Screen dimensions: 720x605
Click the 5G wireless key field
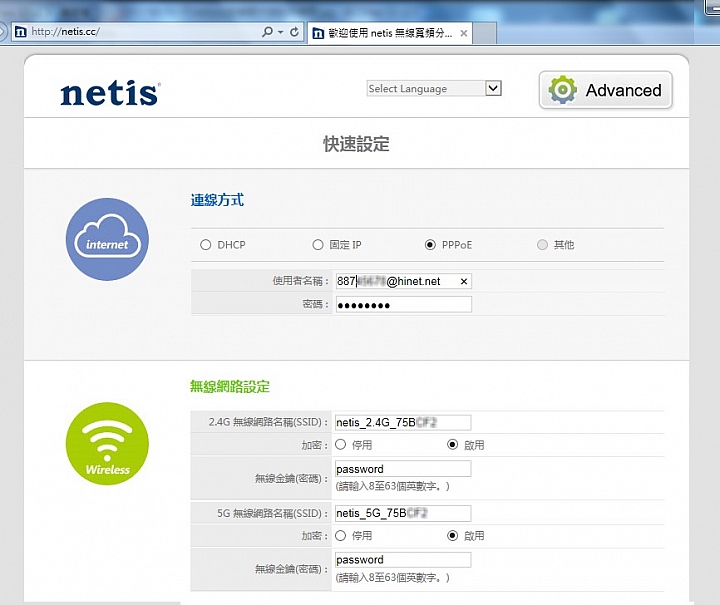click(x=403, y=560)
